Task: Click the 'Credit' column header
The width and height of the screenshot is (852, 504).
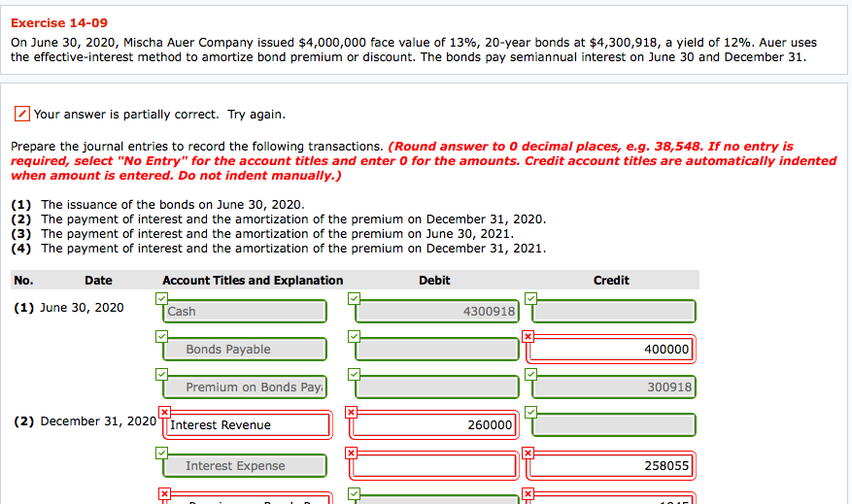Action: 611,281
